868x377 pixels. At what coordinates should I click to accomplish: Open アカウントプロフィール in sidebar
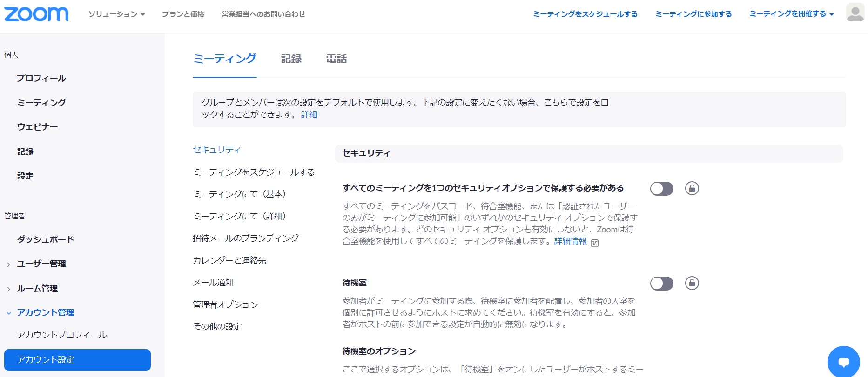[x=62, y=335]
